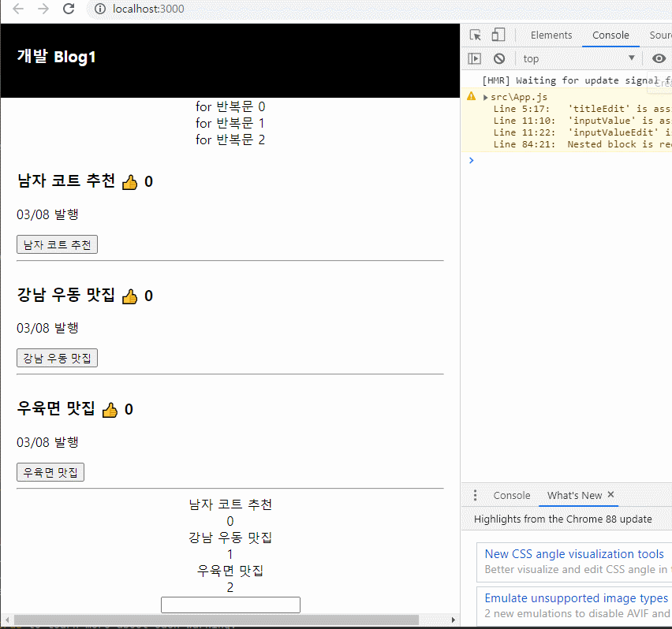The image size is (672, 629).
Task: Open New CSS angle visualization tools link
Action: coord(574,554)
